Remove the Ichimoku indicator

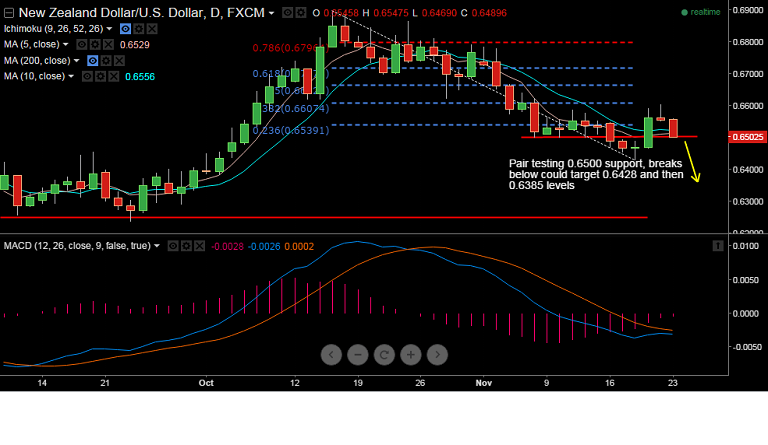click(152, 29)
